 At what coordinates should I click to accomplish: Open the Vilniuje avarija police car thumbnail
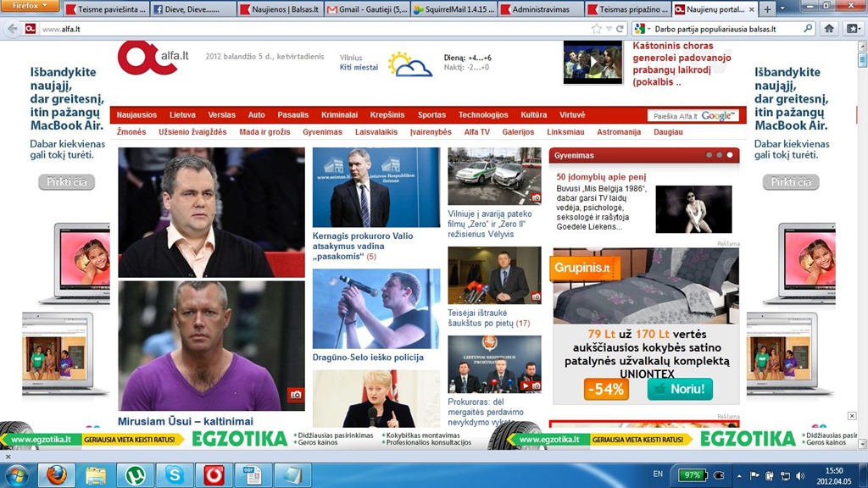(x=494, y=176)
